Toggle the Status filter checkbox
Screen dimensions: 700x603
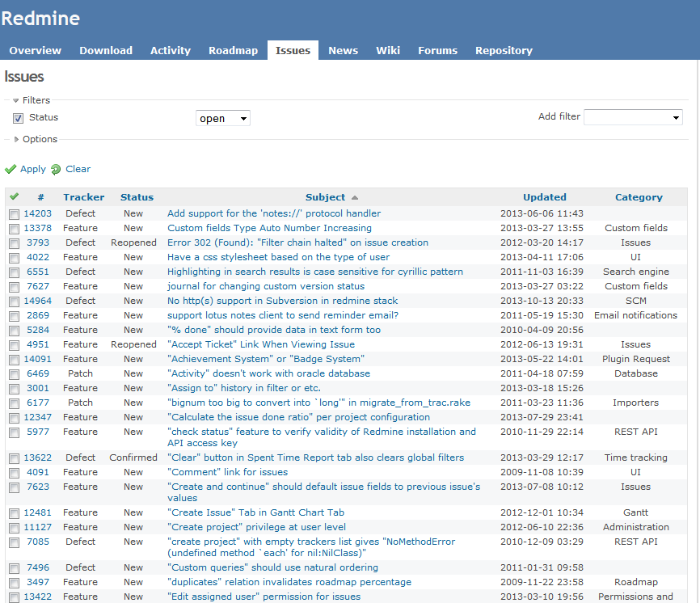click(x=19, y=118)
